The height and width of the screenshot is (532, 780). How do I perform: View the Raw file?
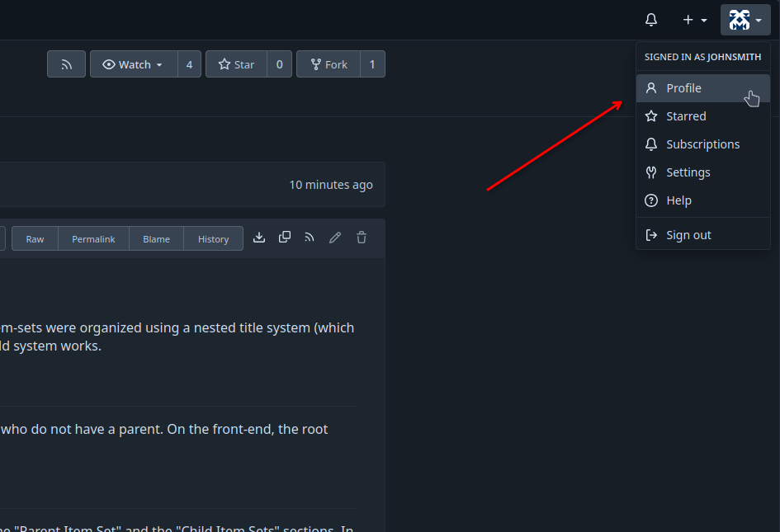tap(35, 238)
